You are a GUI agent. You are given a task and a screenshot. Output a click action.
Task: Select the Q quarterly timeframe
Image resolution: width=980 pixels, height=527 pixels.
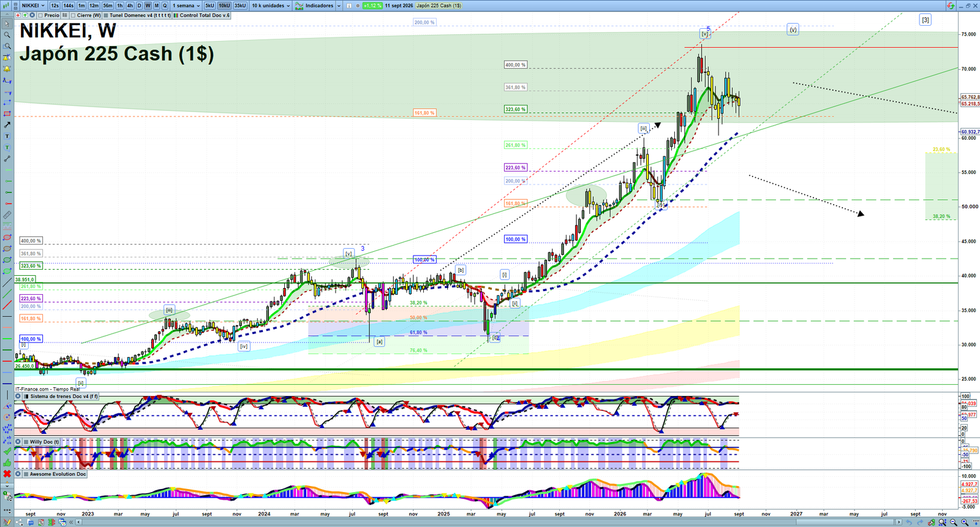[x=165, y=6]
